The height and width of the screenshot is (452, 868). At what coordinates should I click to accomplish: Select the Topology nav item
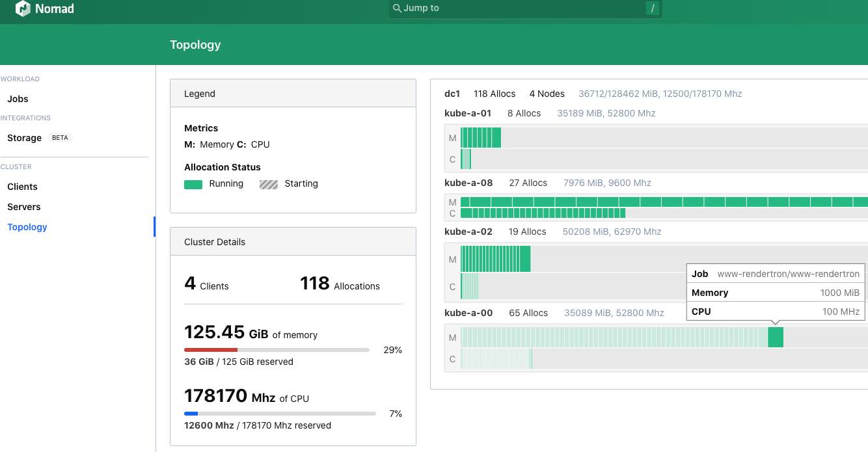(27, 227)
